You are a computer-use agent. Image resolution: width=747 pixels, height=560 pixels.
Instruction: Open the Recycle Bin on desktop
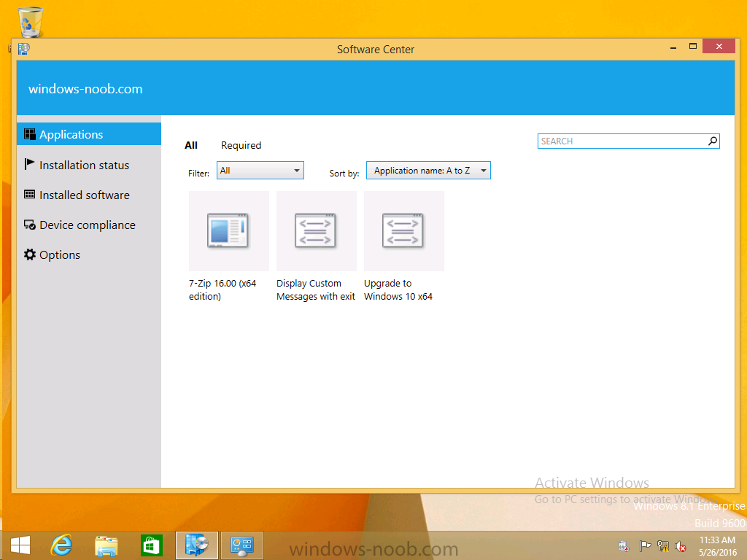click(31, 22)
